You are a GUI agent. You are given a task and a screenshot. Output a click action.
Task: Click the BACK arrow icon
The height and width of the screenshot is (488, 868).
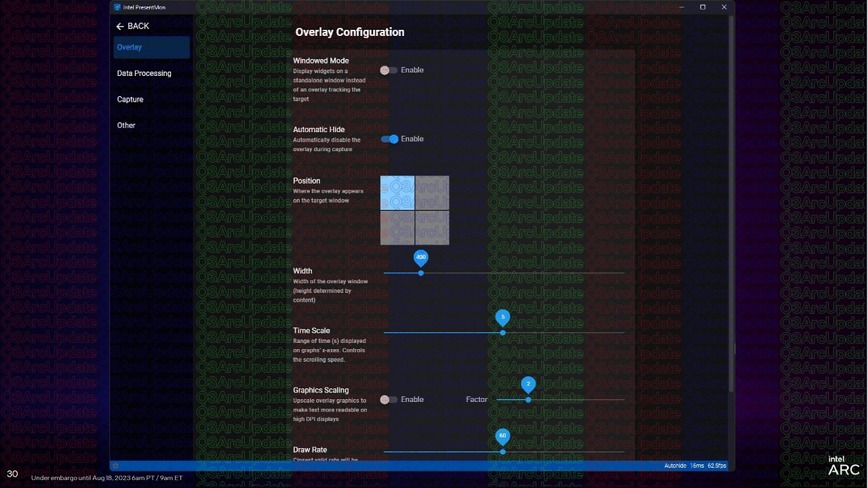(120, 26)
